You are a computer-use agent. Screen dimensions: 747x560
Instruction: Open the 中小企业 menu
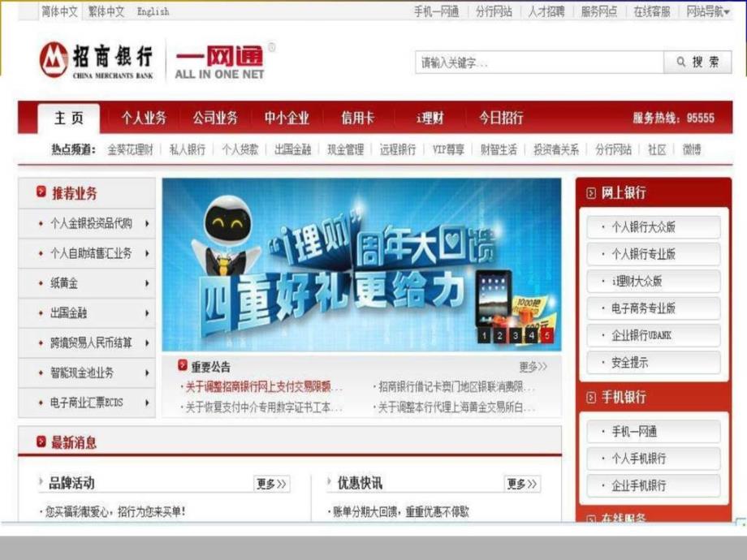(287, 118)
